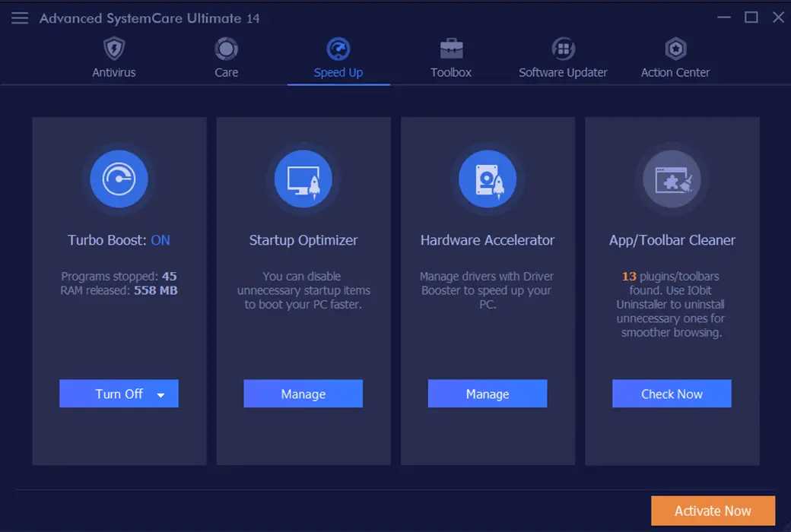This screenshot has width=791, height=532.
Task: Click the RAM released: 558 MB text
Action: click(x=119, y=290)
